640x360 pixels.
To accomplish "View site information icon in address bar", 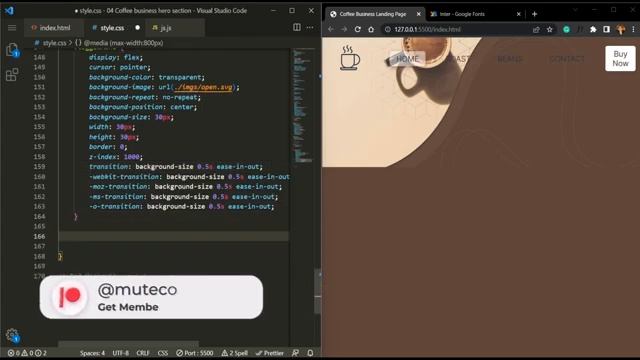I will pos(388,29).
